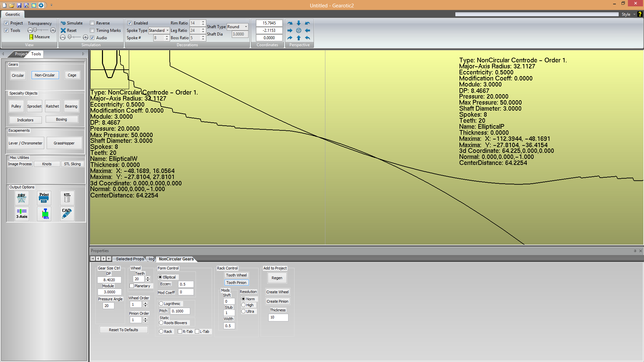Switch to the Project tab
Screen dimensions: 644x362
click(x=20, y=54)
